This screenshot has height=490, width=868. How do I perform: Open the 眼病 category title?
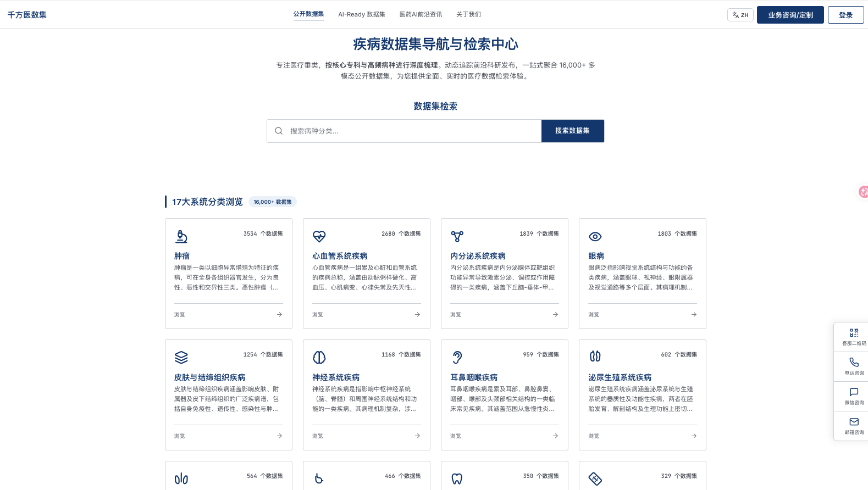click(x=596, y=256)
